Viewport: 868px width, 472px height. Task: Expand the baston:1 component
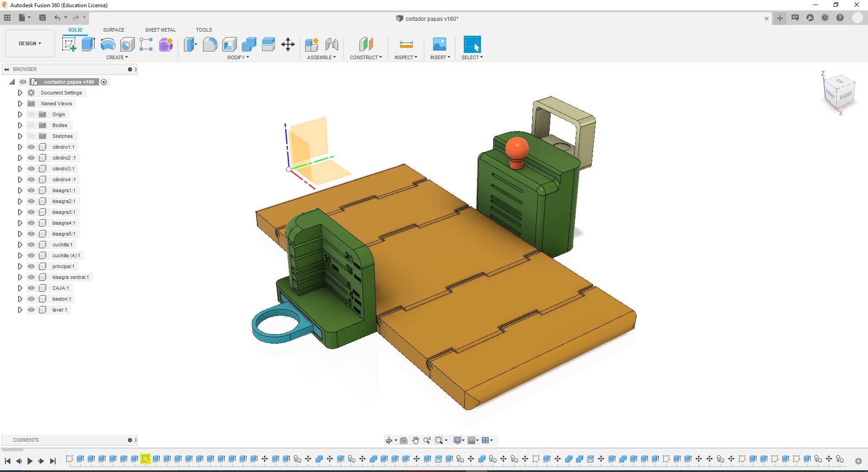[20, 299]
